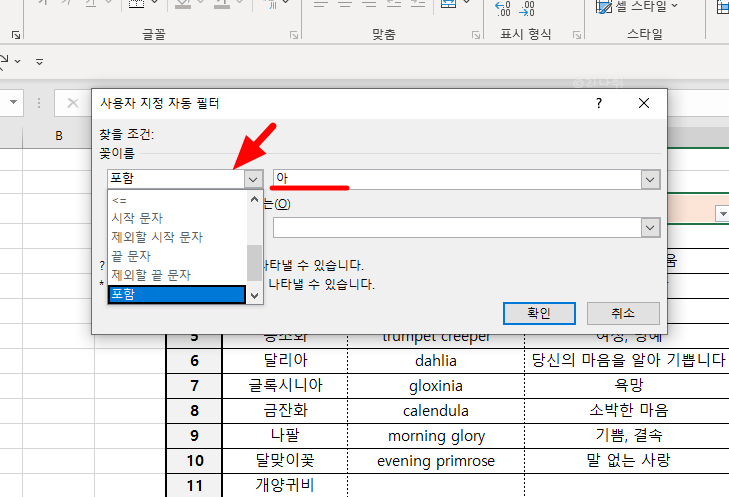The image size is (729, 497).
Task: Click cell 글록시니아
Action: (285, 386)
